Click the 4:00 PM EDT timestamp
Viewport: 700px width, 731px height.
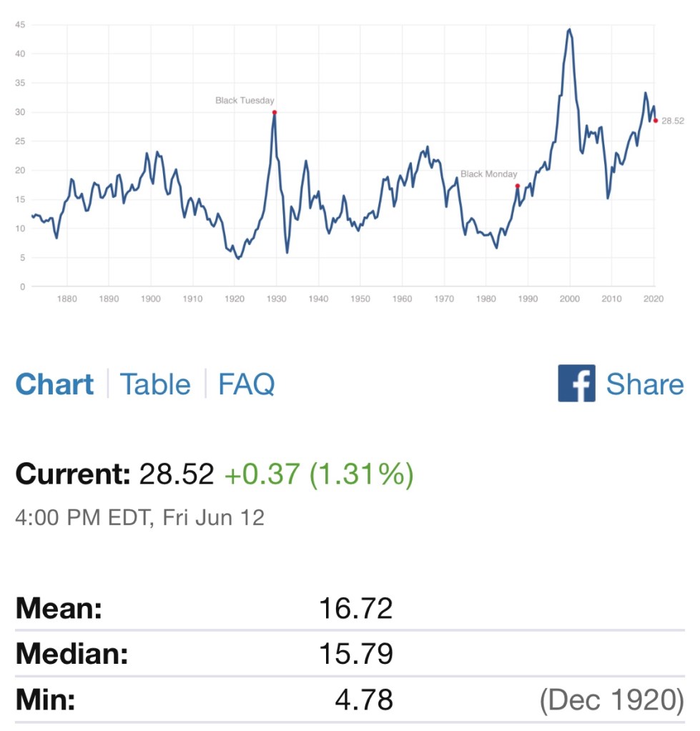(139, 517)
